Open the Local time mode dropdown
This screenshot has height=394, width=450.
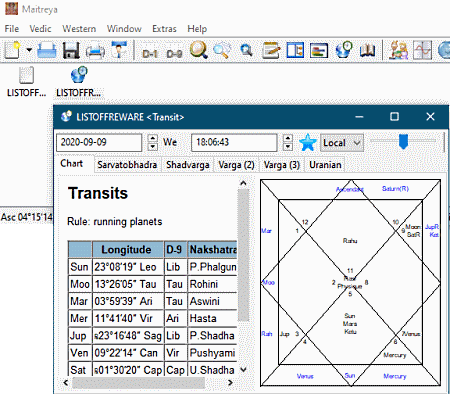pyautogui.click(x=342, y=143)
